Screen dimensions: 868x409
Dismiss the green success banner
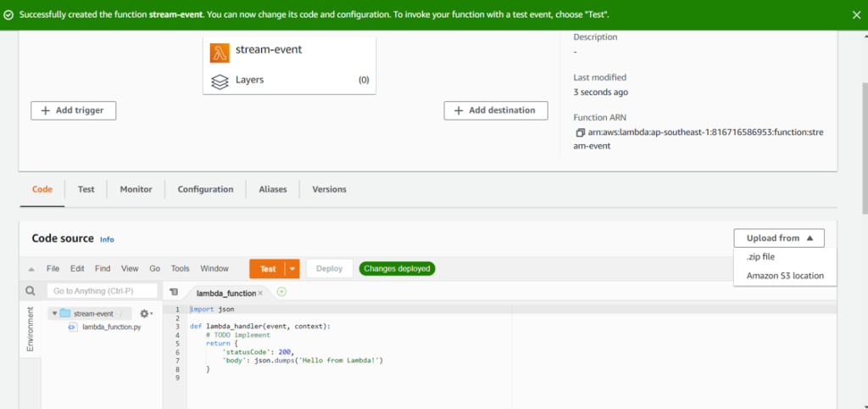click(856, 14)
